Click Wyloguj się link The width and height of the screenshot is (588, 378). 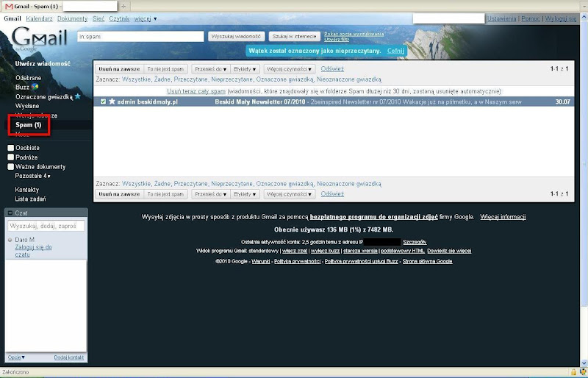(x=561, y=18)
